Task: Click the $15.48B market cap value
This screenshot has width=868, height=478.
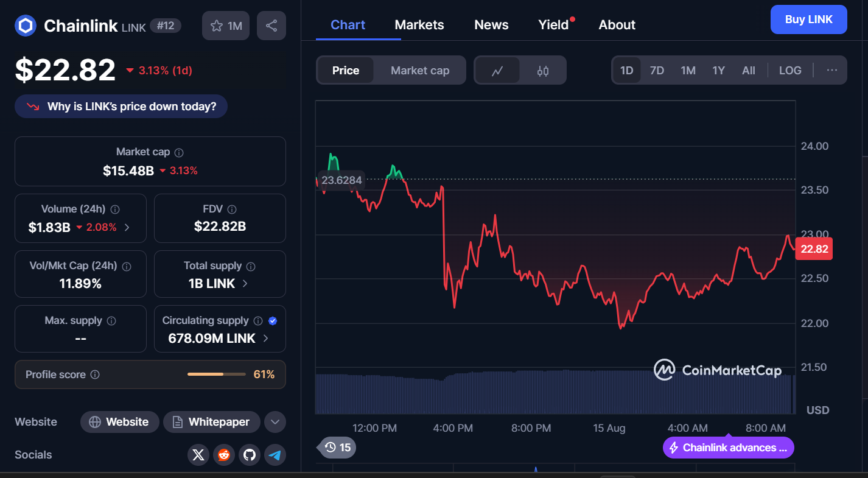Action: (128, 170)
